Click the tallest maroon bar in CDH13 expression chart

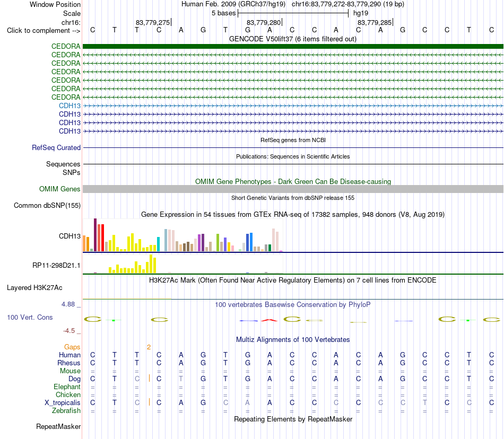coord(95,235)
